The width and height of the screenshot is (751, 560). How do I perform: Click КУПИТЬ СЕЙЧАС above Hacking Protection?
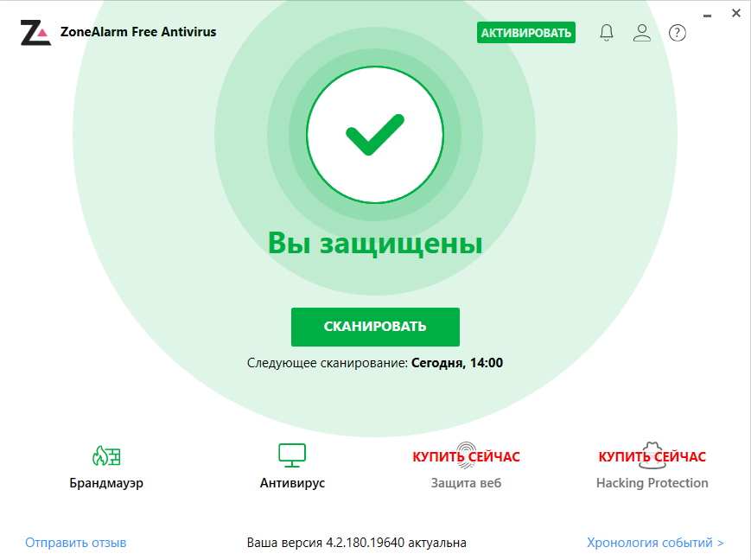click(652, 456)
